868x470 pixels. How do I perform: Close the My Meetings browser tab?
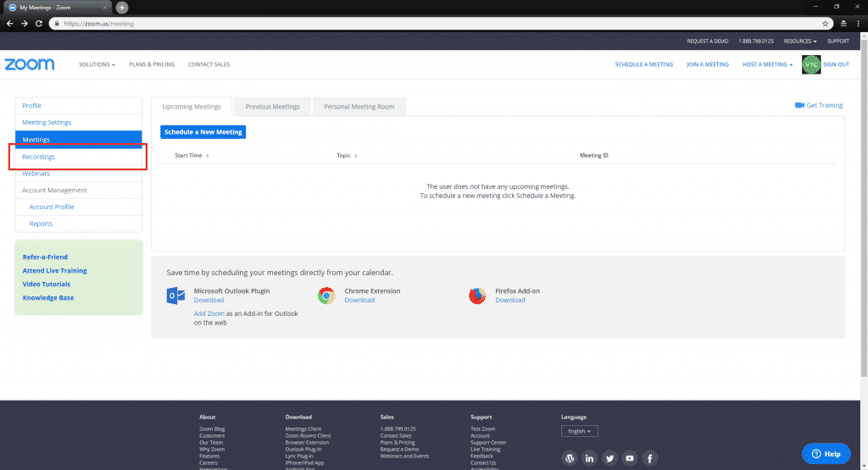[x=104, y=8]
